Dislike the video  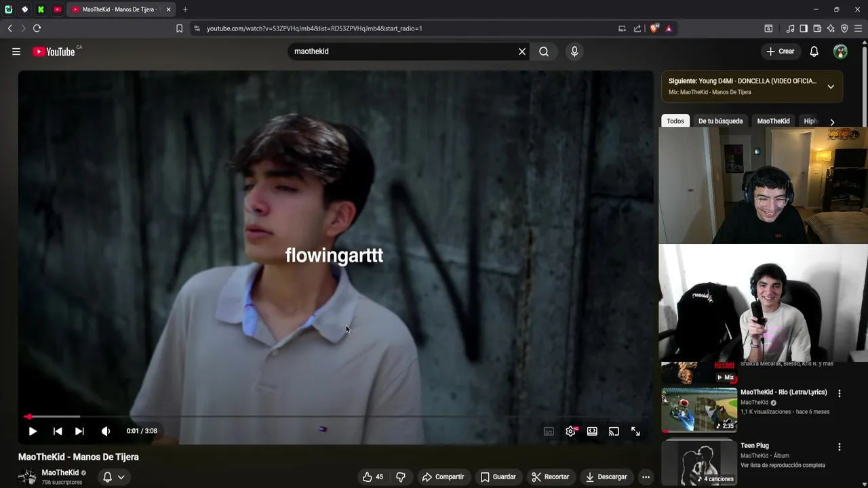click(x=401, y=477)
